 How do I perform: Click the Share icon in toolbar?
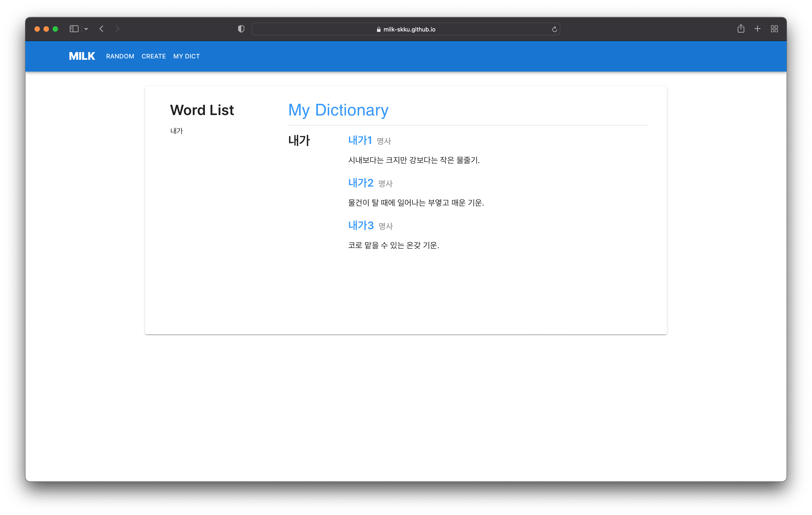tap(740, 29)
